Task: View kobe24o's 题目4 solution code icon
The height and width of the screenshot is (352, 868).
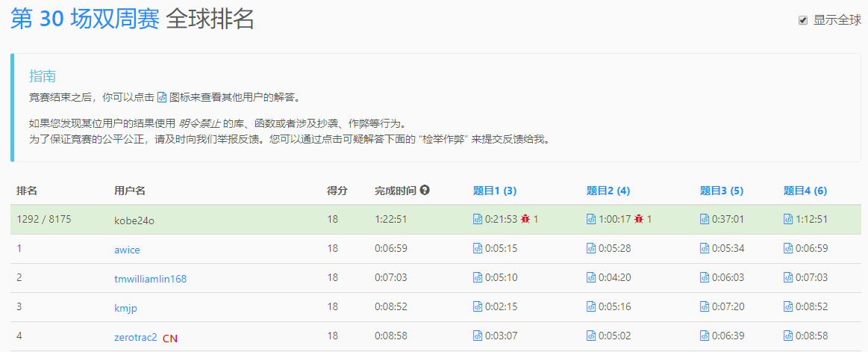Action: click(788, 220)
